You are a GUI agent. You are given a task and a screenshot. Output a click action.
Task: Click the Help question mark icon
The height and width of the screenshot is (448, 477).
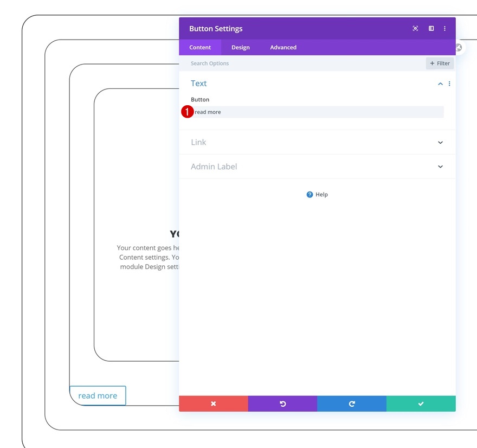pyautogui.click(x=310, y=195)
